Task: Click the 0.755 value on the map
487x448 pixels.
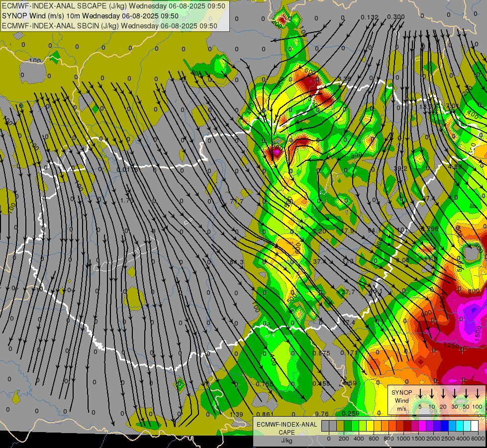Action: coord(265,384)
